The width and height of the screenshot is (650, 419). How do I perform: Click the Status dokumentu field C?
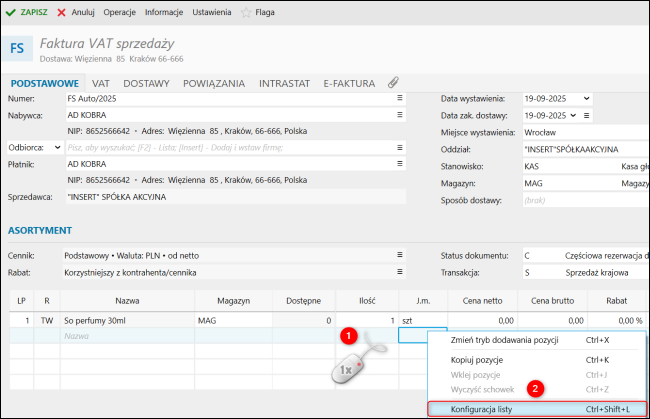click(586, 256)
